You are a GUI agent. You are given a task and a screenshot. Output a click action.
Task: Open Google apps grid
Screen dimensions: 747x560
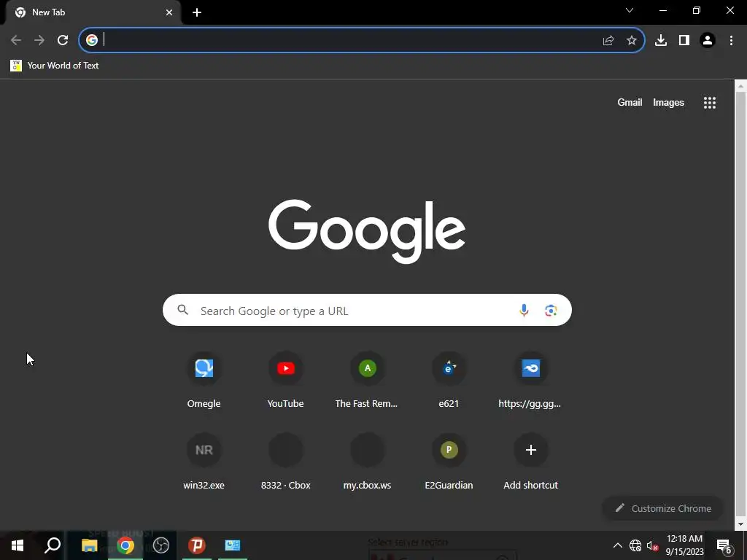pyautogui.click(x=710, y=103)
